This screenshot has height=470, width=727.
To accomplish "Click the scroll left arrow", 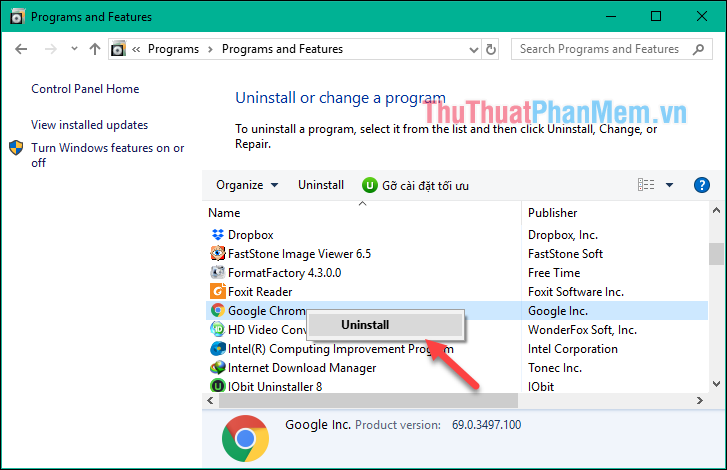I will pos(210,400).
